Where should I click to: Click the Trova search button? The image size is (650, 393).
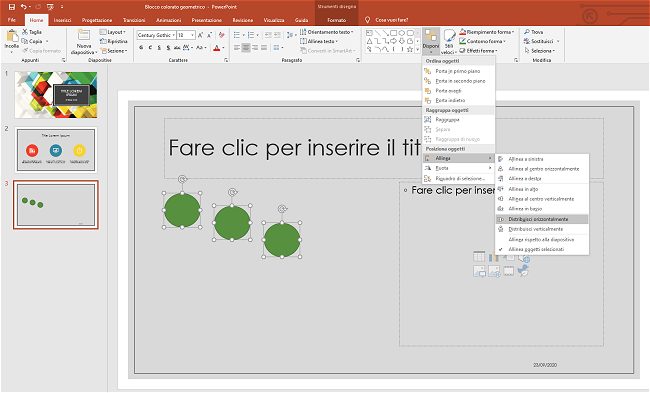(x=534, y=32)
